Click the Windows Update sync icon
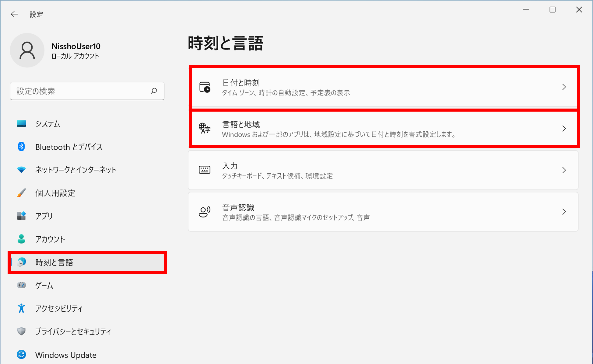 21,355
